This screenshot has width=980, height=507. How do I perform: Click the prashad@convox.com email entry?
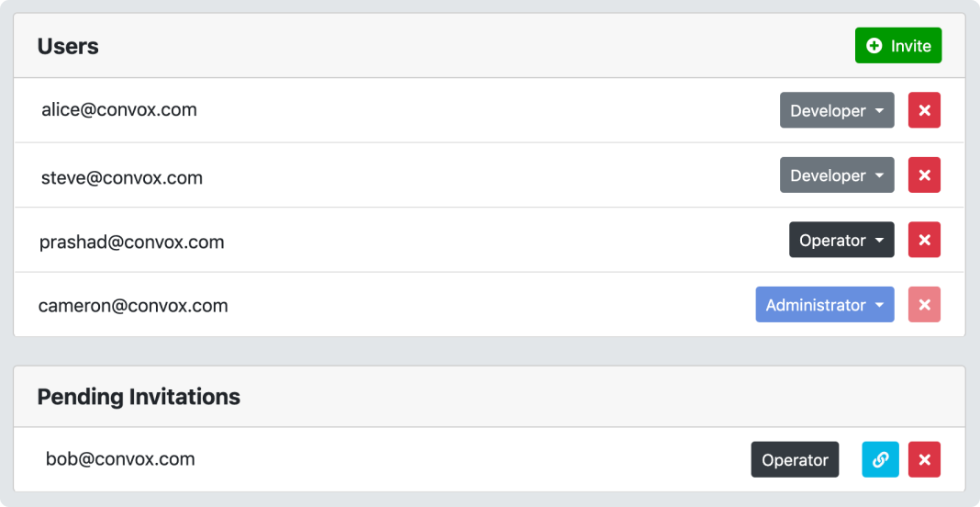[132, 242]
